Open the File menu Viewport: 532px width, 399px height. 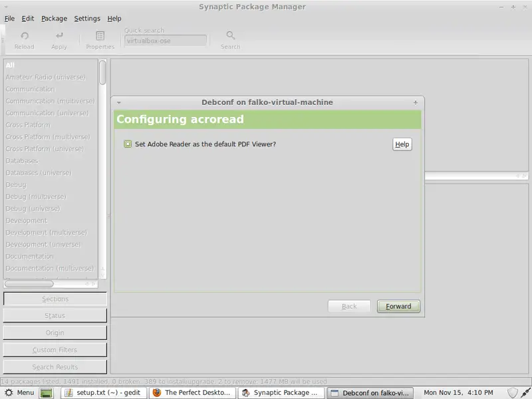[9, 19]
